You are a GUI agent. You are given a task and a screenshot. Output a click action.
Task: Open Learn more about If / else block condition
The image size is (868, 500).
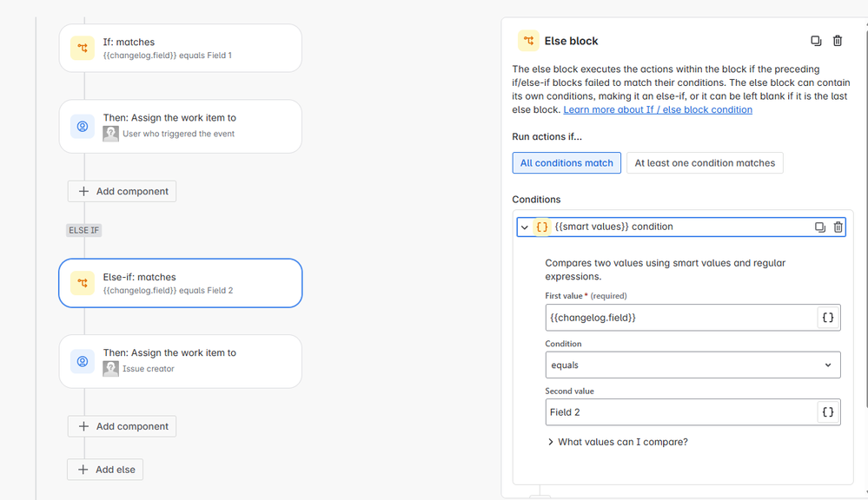pos(658,109)
